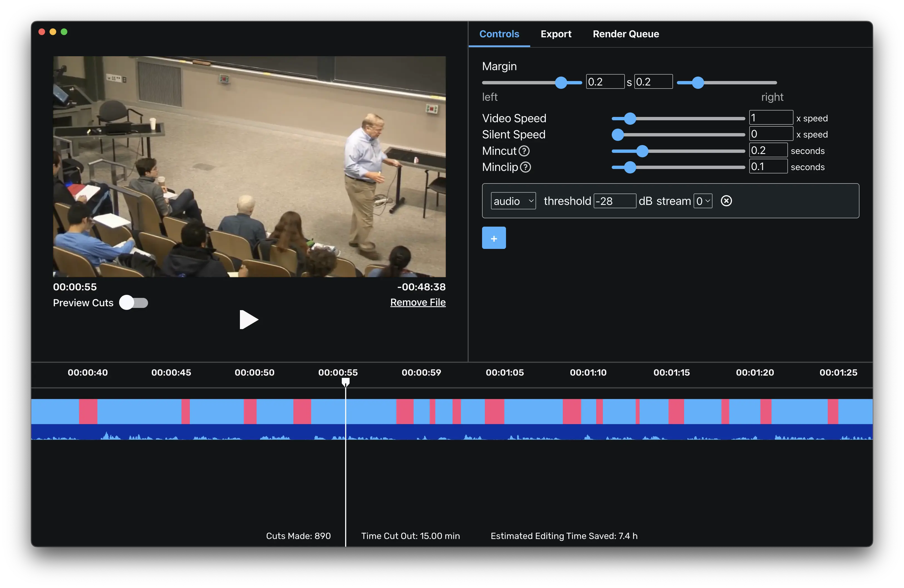
Task: Click the remove audio condition icon
Action: click(x=725, y=200)
